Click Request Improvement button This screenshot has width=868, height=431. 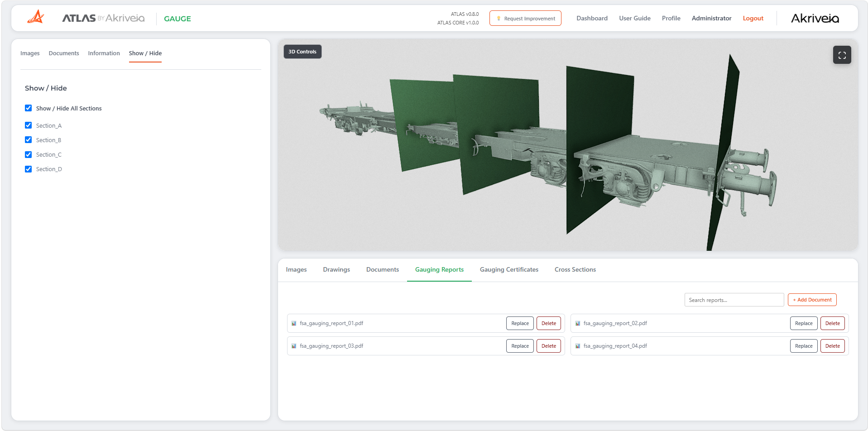(x=525, y=19)
